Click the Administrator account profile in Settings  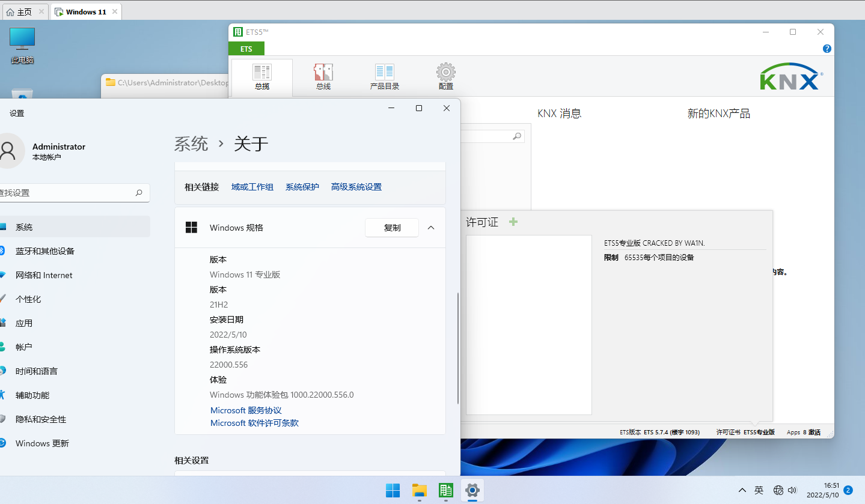(43, 151)
